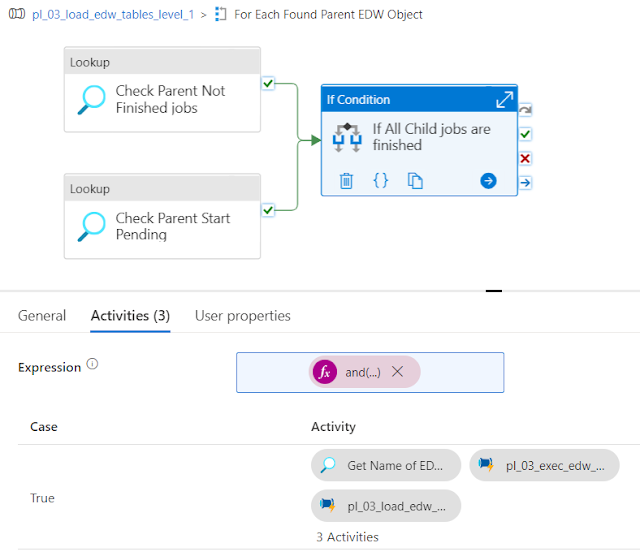The image size is (640, 556).
Task: Click success checkmark on Check Parent Start Pending
Action: [268, 210]
